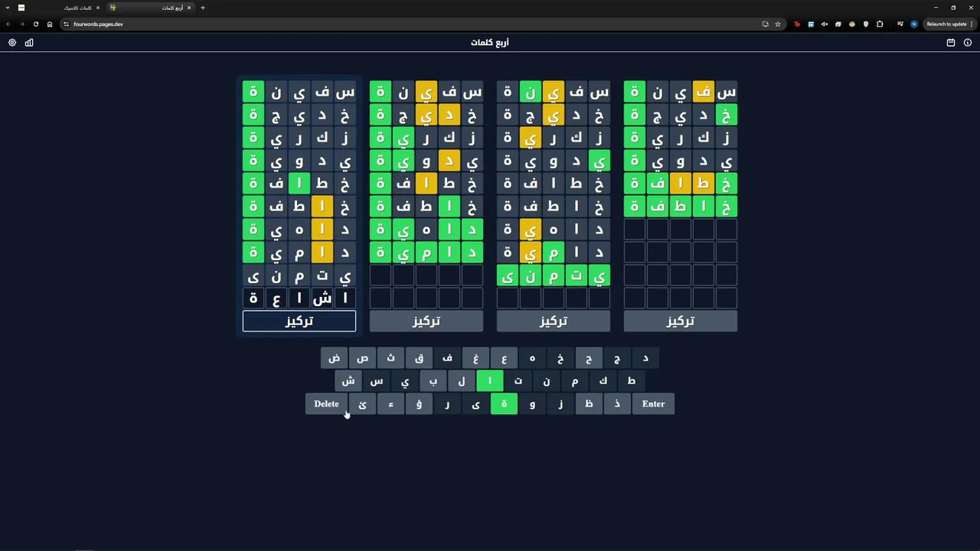Tap the ى key on the keyboard
The height and width of the screenshot is (551, 980).
475,404
